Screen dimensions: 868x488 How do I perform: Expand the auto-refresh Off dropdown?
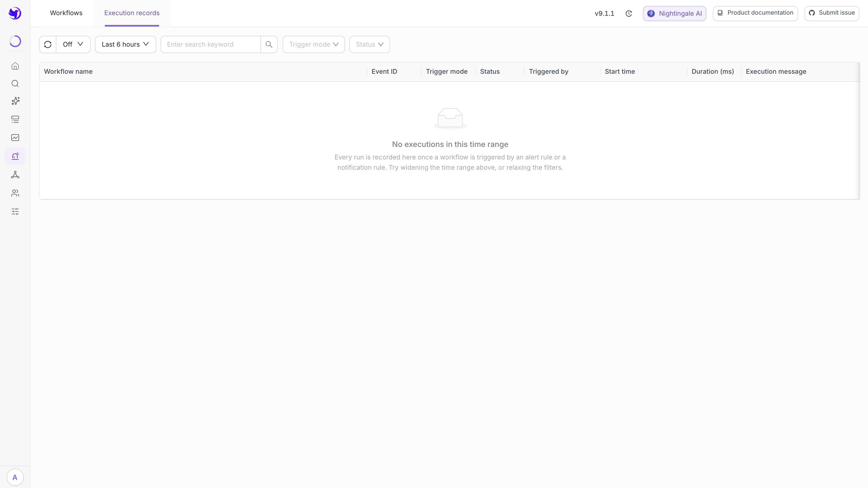[73, 44]
